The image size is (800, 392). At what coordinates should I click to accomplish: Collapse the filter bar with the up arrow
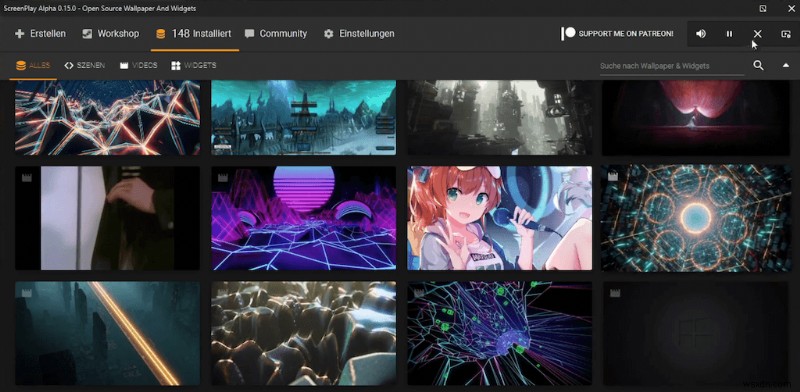pyautogui.click(x=786, y=65)
